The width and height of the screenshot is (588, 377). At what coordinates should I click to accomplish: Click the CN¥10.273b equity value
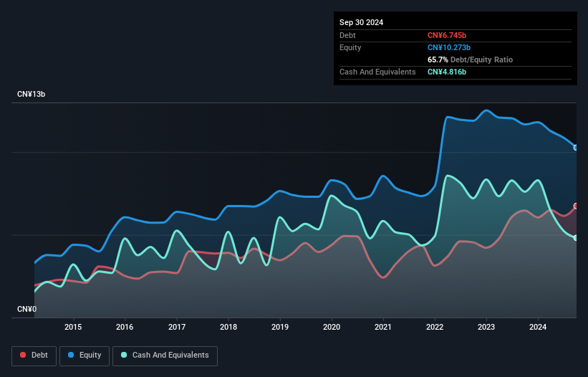tap(449, 47)
